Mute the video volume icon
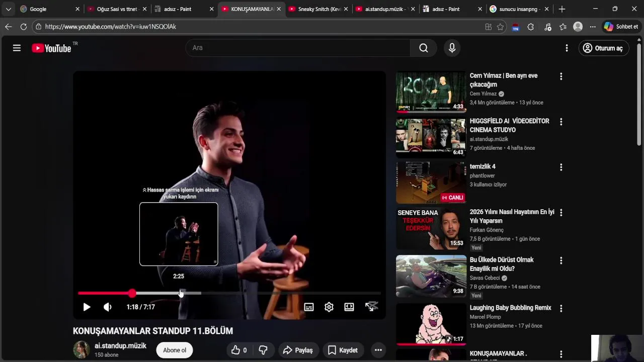644x362 pixels. pyautogui.click(x=107, y=307)
